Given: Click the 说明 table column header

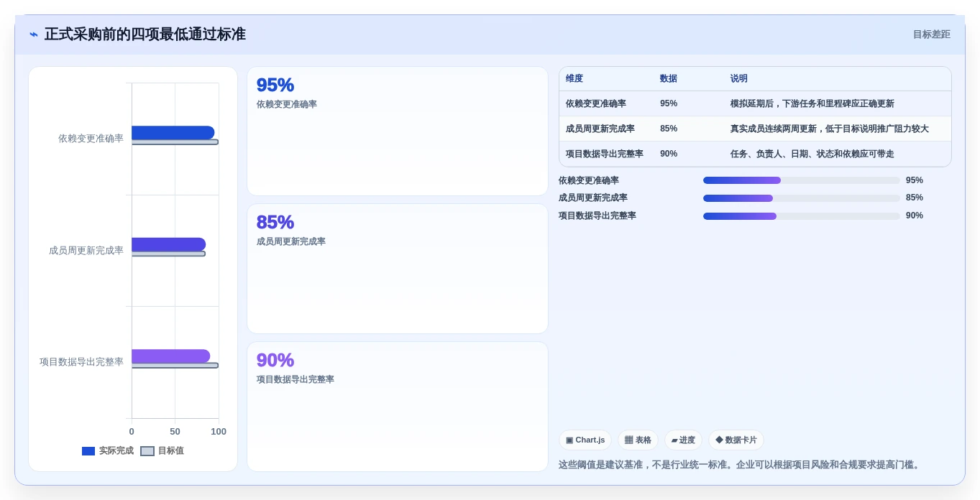Looking at the screenshot, I should pos(739,79).
